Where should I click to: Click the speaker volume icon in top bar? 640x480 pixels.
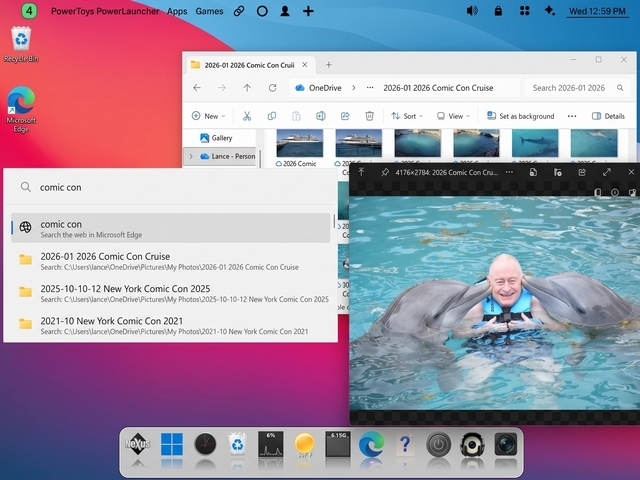[x=472, y=11]
